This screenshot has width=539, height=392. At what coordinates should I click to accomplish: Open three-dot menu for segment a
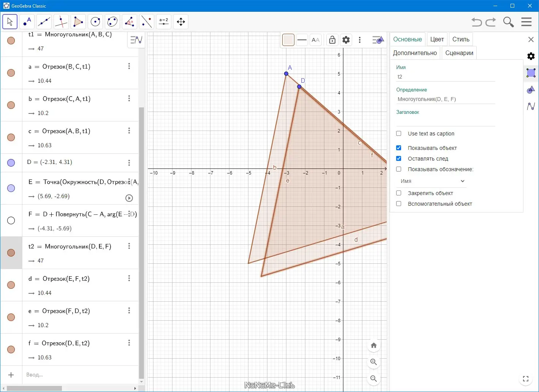pyautogui.click(x=129, y=66)
